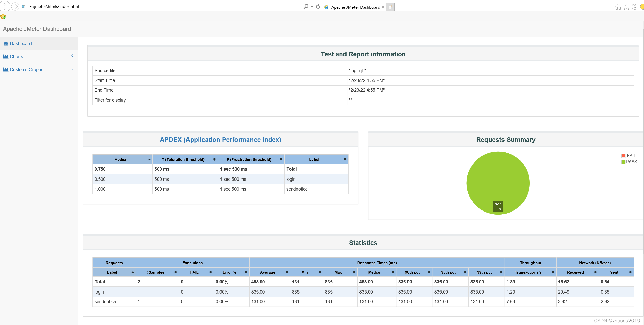Open the address bar dropdown arrow
Image resolution: width=644 pixels, height=325 pixels.
point(312,7)
